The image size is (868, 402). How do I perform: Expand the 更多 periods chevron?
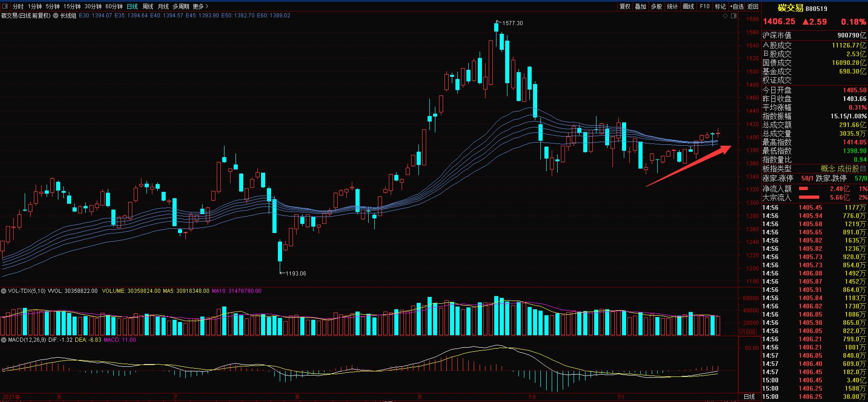point(200,6)
